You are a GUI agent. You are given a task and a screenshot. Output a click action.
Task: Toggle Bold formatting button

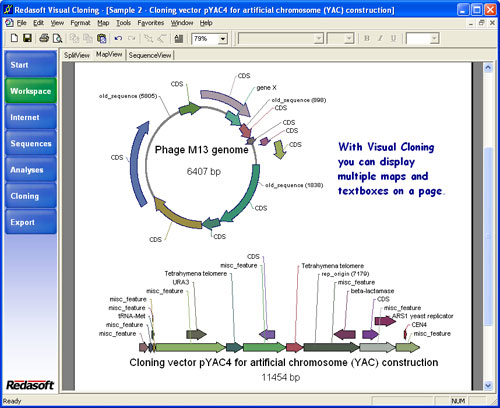point(367,38)
